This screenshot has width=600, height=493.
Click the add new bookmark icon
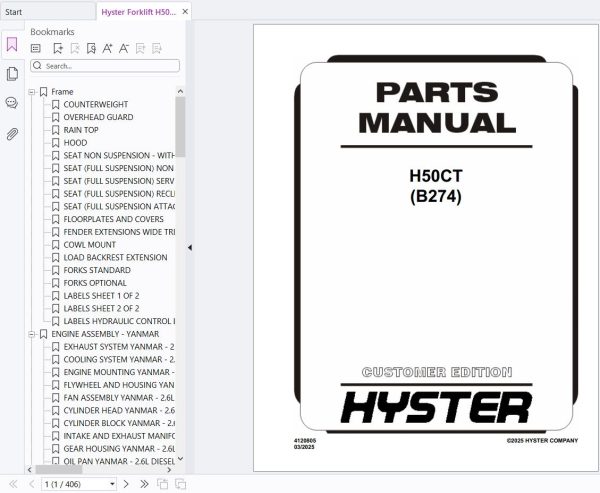tap(58, 48)
